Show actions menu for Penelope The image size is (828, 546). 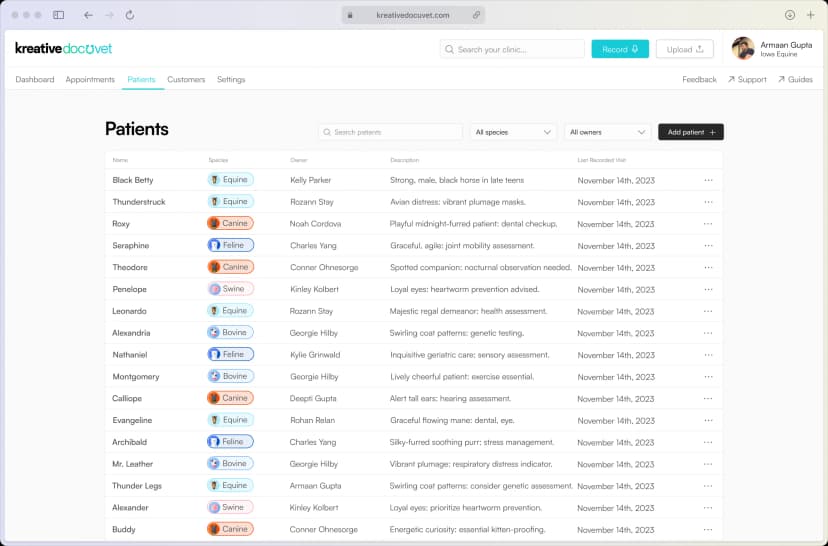708,289
